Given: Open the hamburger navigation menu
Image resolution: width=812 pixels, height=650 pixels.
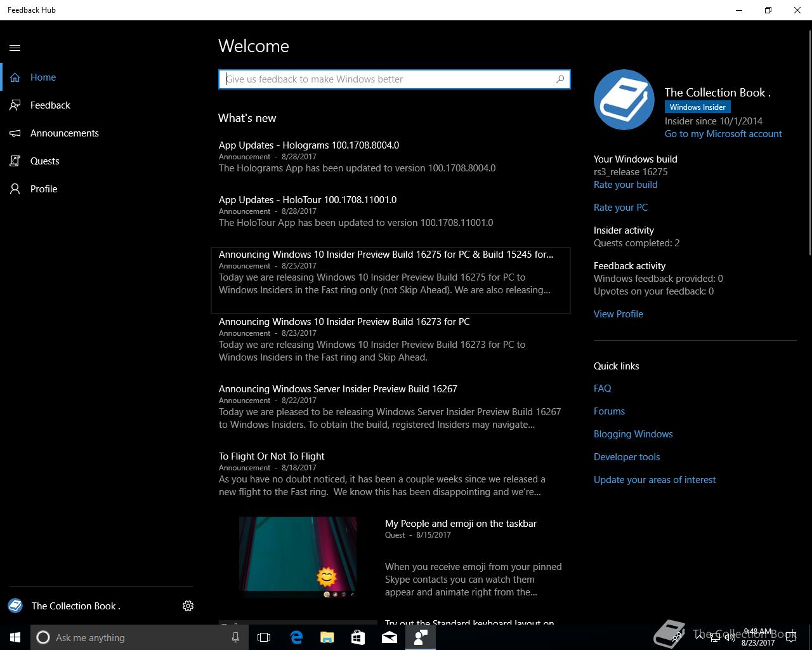Looking at the screenshot, I should click(15, 48).
